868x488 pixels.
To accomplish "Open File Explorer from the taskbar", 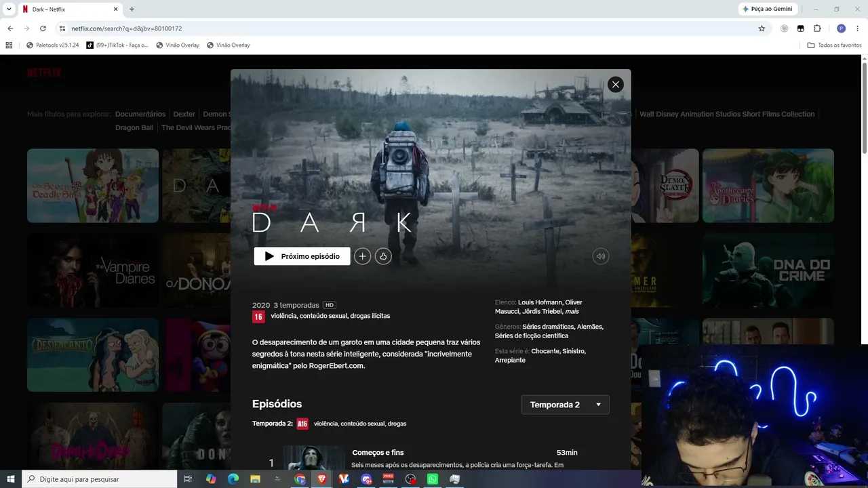I will tap(256, 479).
